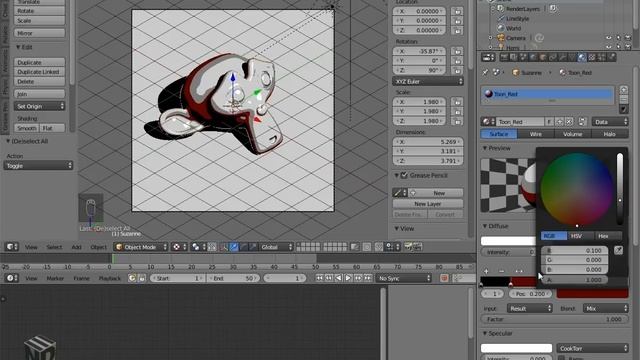
Task: Open the No Sync dropdown
Action: pos(404,278)
